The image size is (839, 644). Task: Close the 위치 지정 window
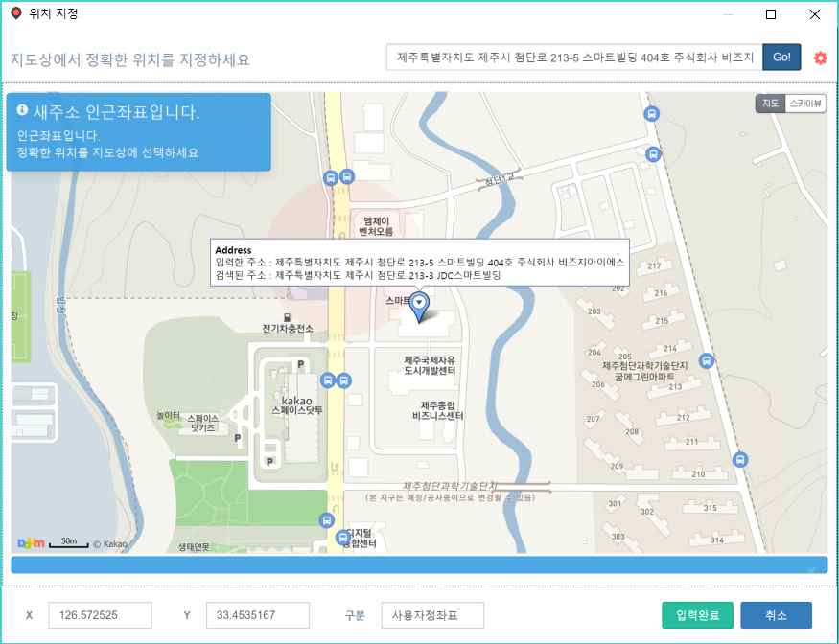(x=814, y=14)
